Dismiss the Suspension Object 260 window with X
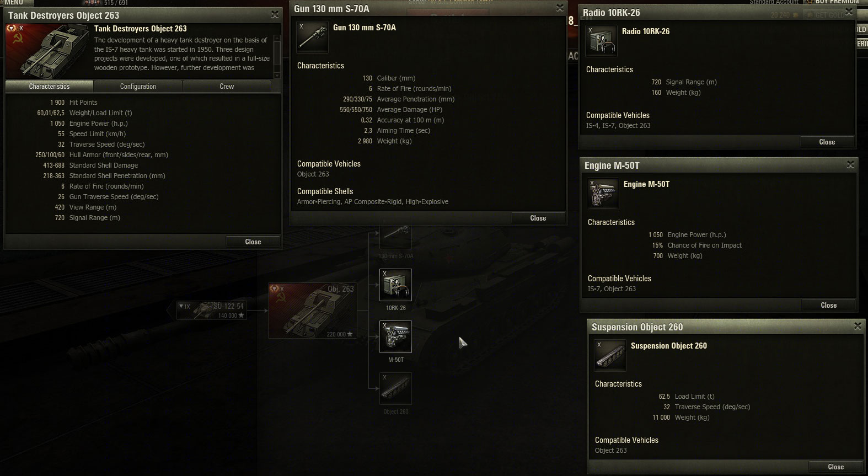 858,327
